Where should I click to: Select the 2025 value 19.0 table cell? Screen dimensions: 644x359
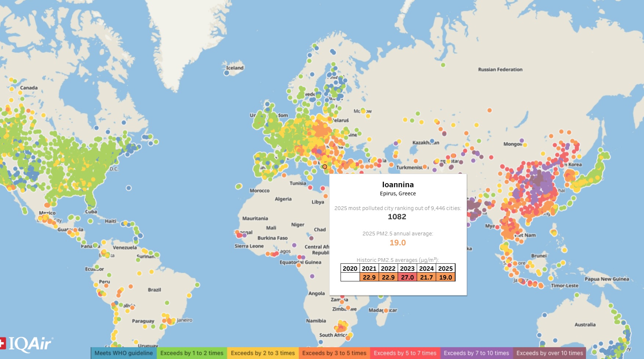click(x=445, y=277)
